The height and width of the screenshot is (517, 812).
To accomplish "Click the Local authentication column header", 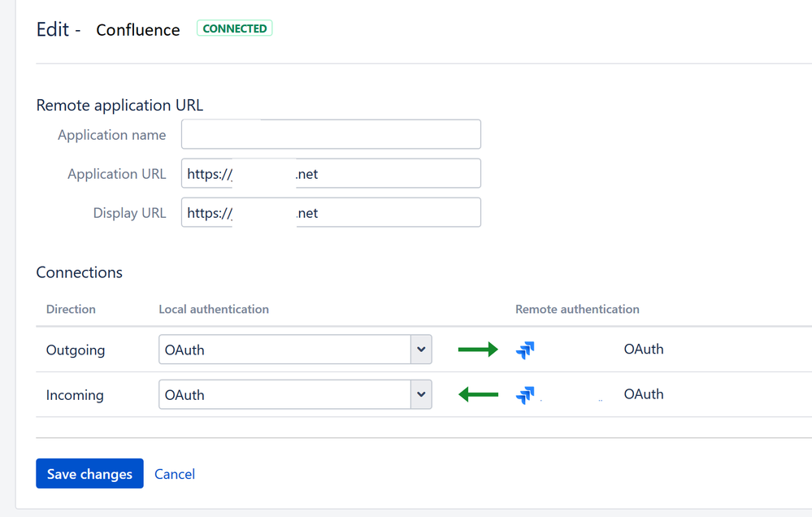I will pyautogui.click(x=214, y=309).
